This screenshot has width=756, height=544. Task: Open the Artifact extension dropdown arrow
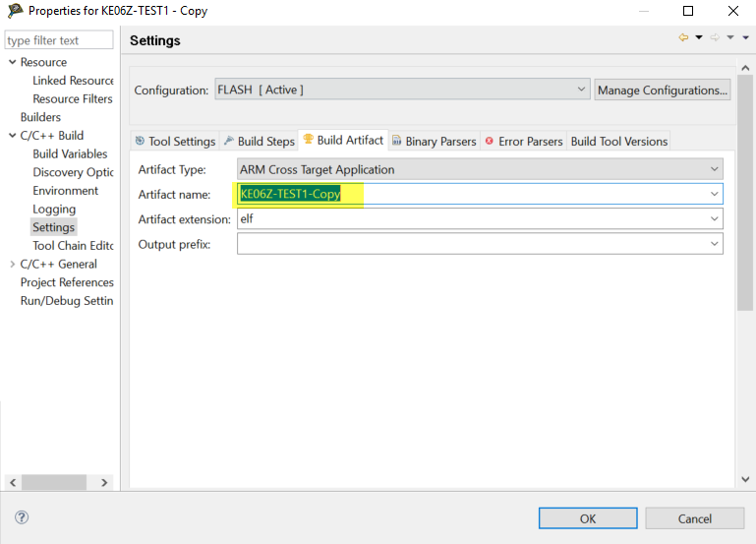[x=715, y=218]
